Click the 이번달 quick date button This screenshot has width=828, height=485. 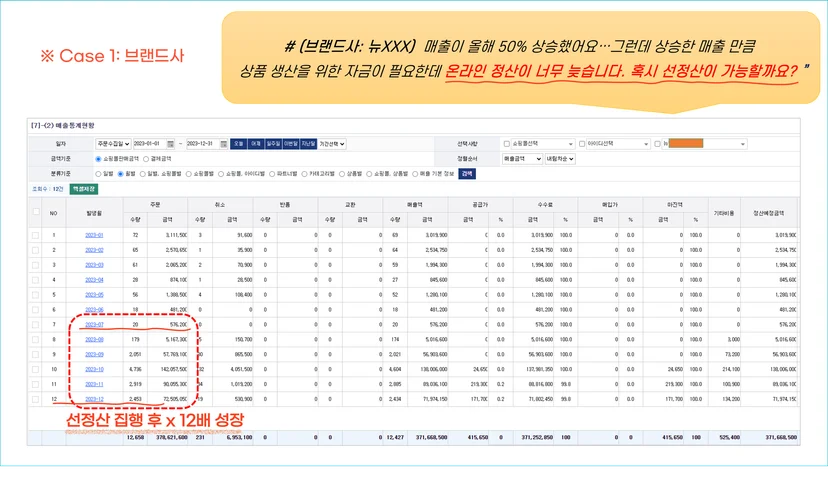pyautogui.click(x=291, y=144)
